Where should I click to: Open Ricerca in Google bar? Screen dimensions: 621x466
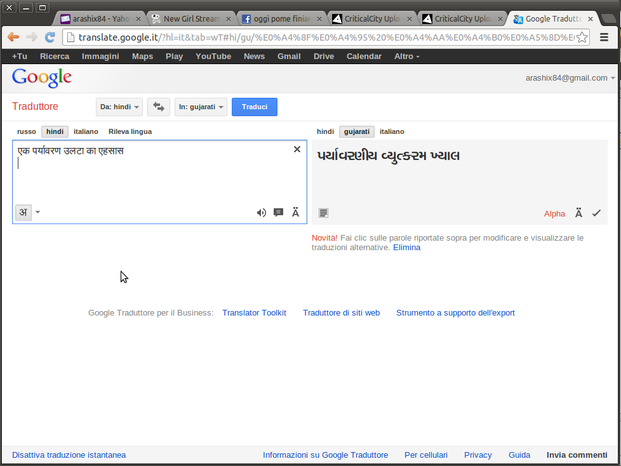pyautogui.click(x=55, y=56)
